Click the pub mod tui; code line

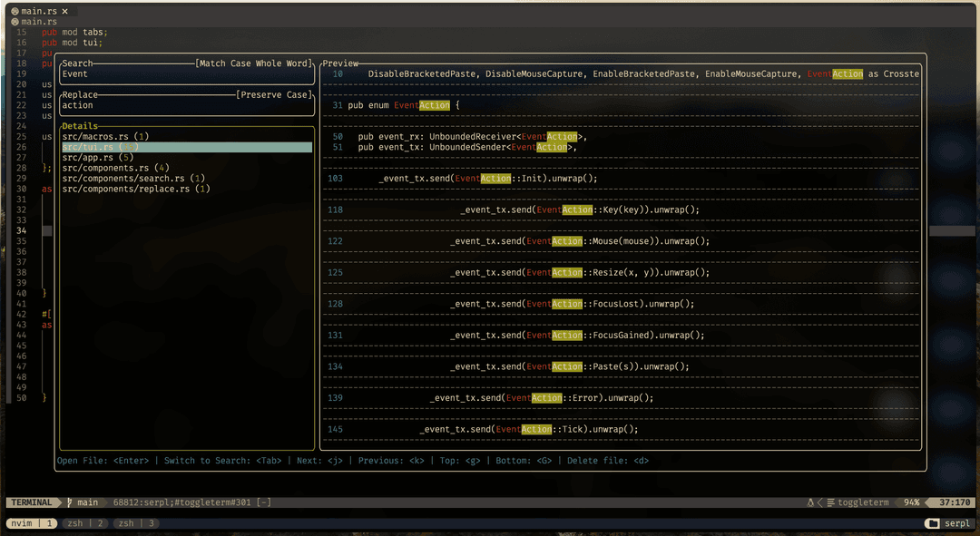pos(73,44)
